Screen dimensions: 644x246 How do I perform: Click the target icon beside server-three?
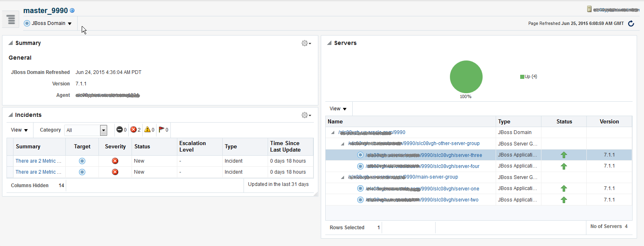[360, 155]
